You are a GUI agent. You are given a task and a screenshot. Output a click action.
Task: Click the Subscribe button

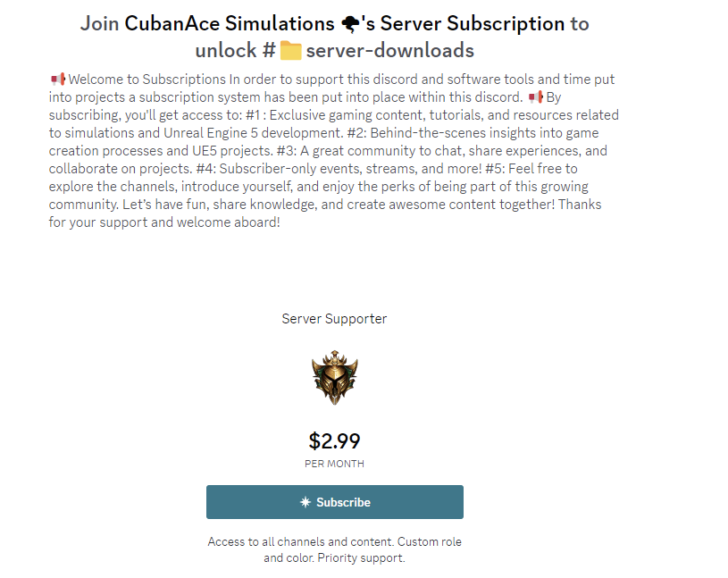(x=335, y=502)
